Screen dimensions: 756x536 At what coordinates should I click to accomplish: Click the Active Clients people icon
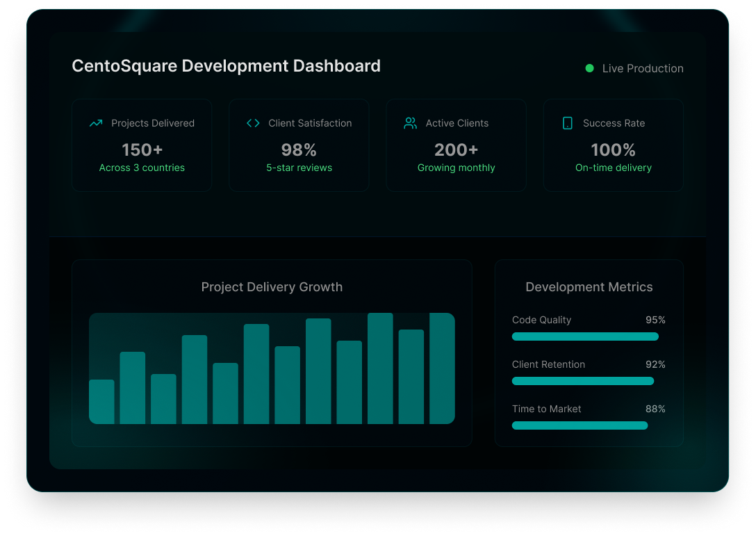pos(410,123)
